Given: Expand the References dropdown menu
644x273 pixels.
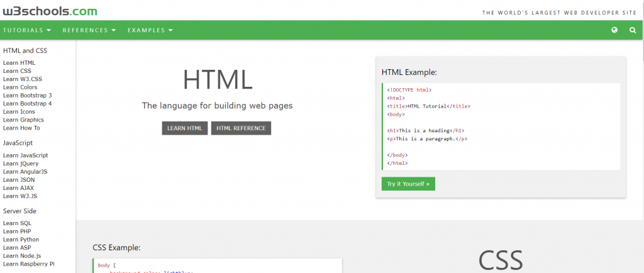Looking at the screenshot, I should (89, 30).
